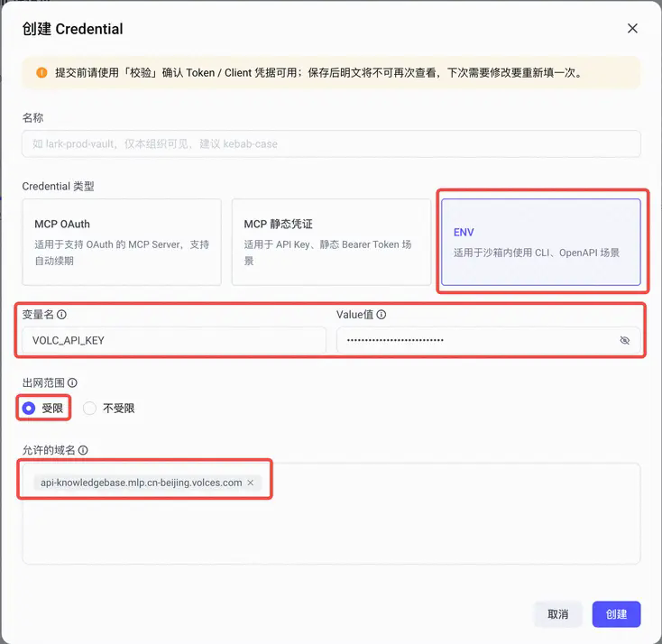Click the Credential 类型 label

(x=58, y=186)
